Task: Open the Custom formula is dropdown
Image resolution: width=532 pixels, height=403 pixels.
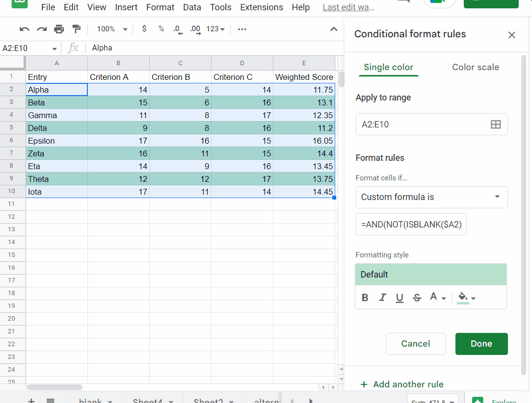Action: [431, 197]
